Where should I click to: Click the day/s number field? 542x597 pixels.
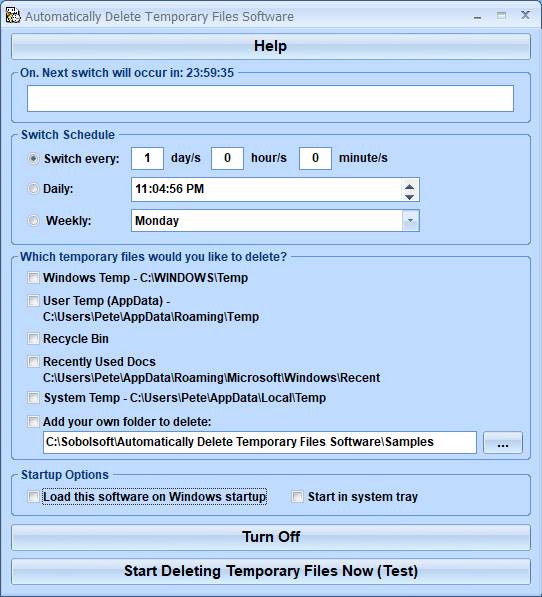147,158
